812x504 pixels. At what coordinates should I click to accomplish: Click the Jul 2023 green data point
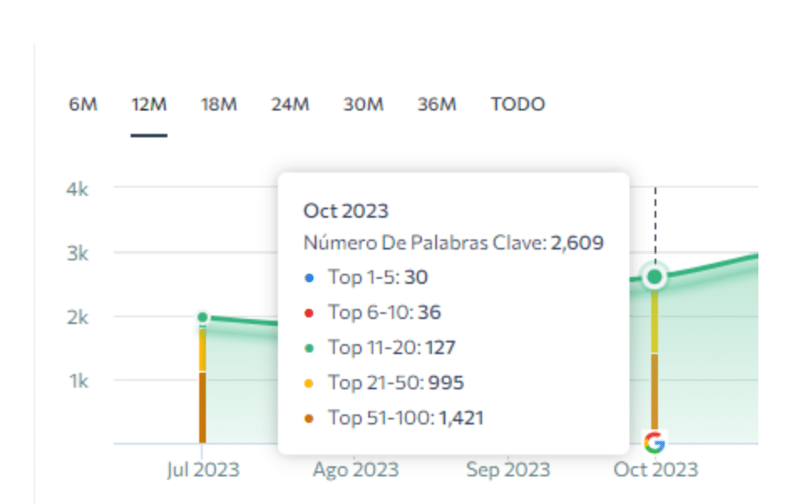click(x=203, y=317)
